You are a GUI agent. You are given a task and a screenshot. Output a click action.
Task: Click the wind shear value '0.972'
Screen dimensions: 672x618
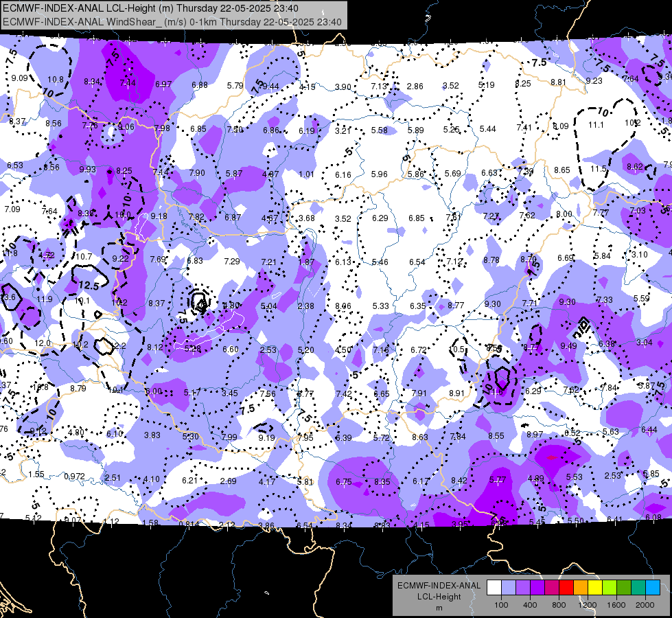point(74,477)
